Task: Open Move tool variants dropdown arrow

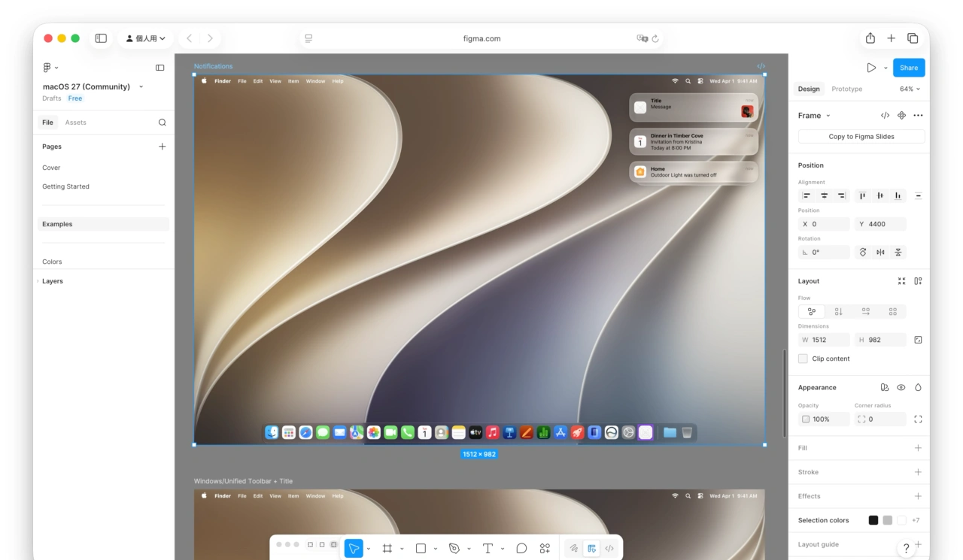Action: point(368,549)
